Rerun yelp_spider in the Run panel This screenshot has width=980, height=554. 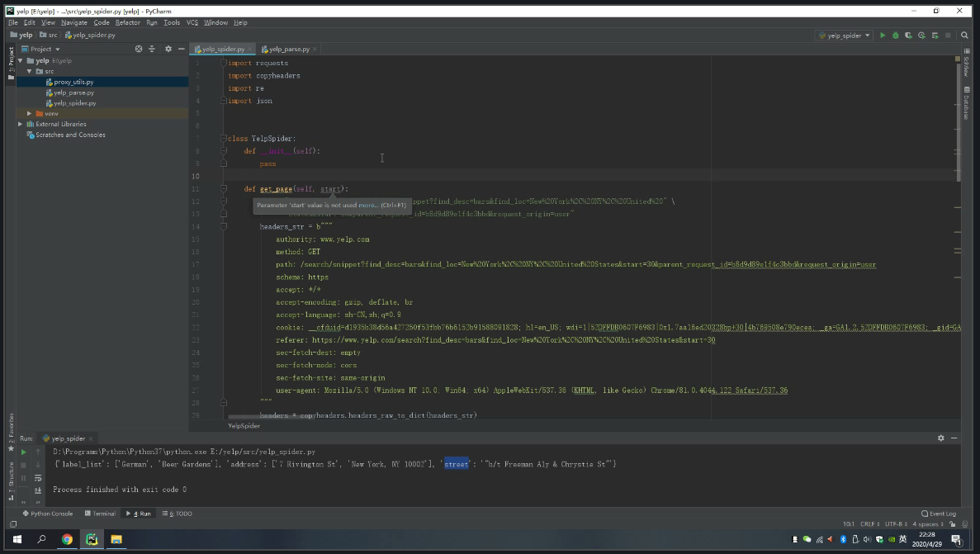pos(24,452)
